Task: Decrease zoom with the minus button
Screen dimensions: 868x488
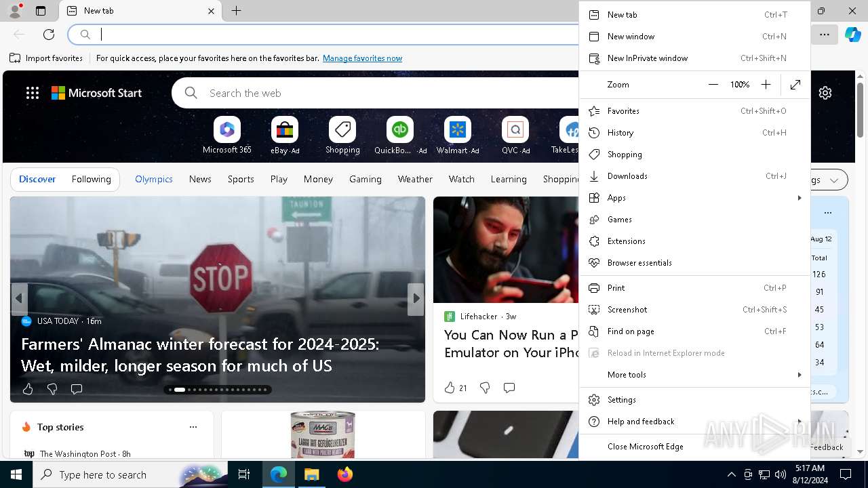Action: tap(713, 85)
